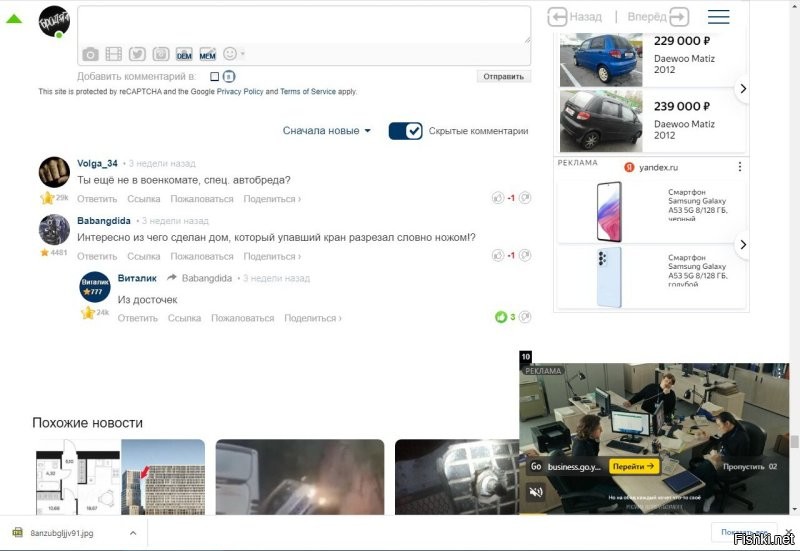Open the Terms of Service link

[x=308, y=92]
